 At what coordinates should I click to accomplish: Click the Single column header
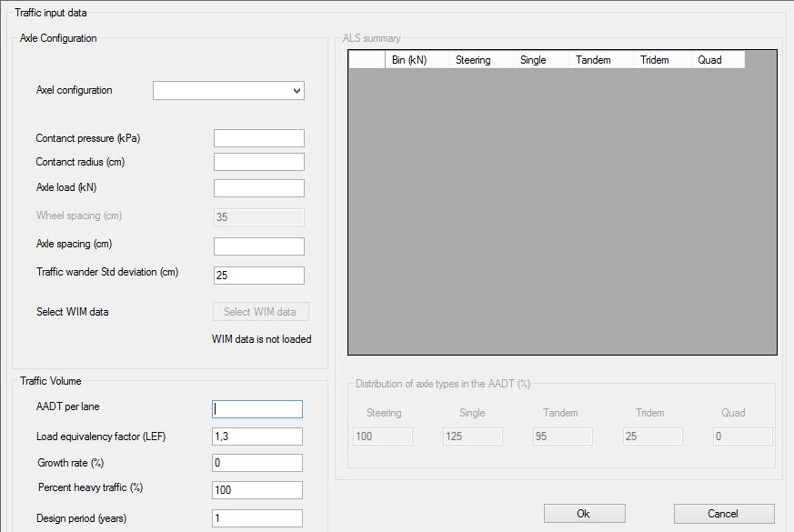[x=541, y=60]
